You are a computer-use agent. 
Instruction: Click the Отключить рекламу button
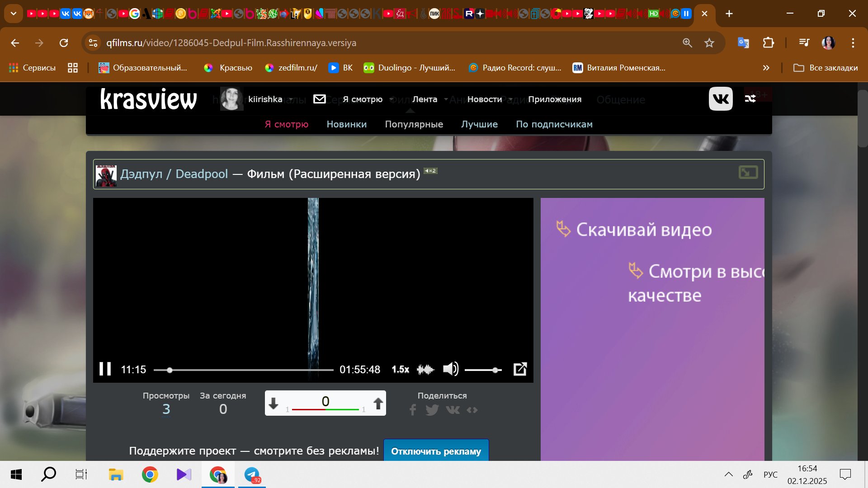(436, 451)
